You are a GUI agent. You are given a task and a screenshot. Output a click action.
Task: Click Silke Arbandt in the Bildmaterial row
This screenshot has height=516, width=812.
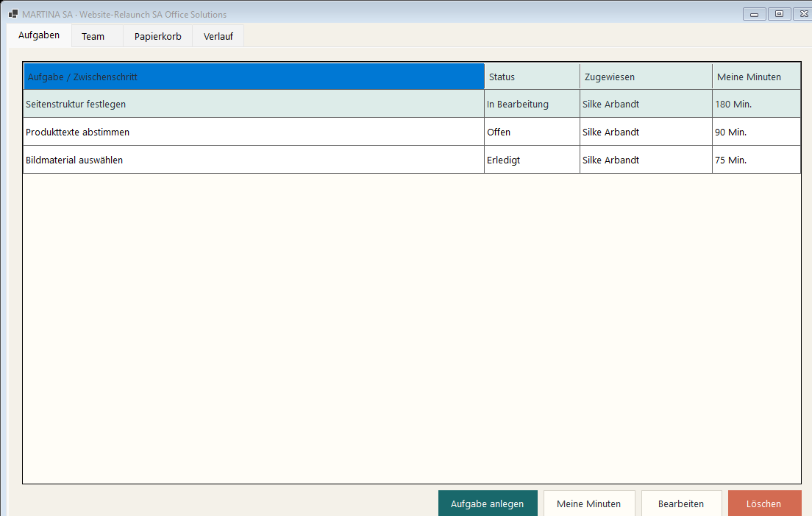(x=646, y=160)
